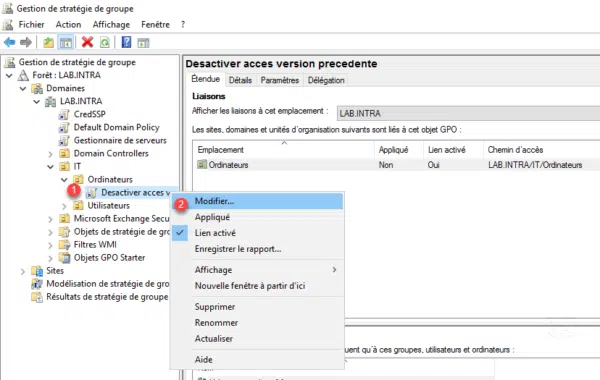
Task: Select Objets de stratégie de groupe tree item
Action: [122, 232]
